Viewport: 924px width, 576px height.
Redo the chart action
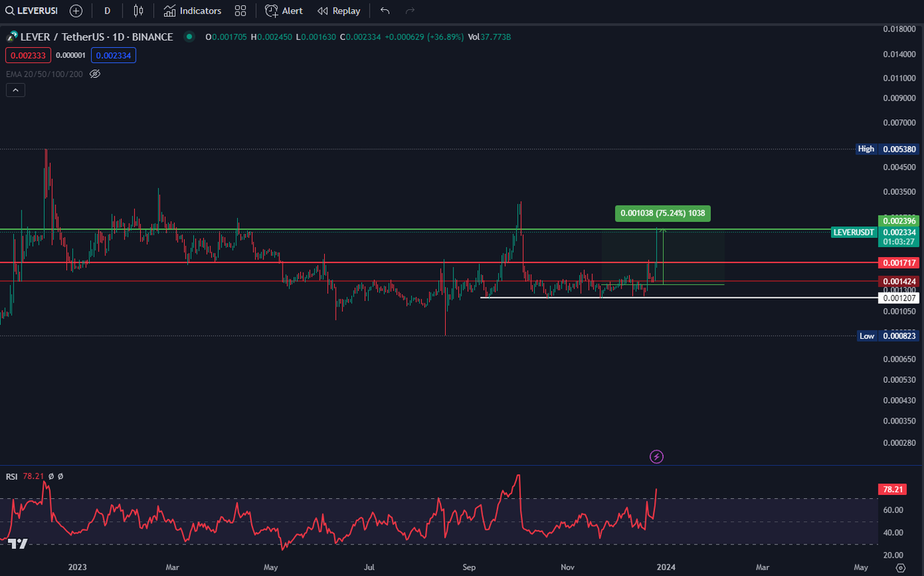pyautogui.click(x=410, y=11)
